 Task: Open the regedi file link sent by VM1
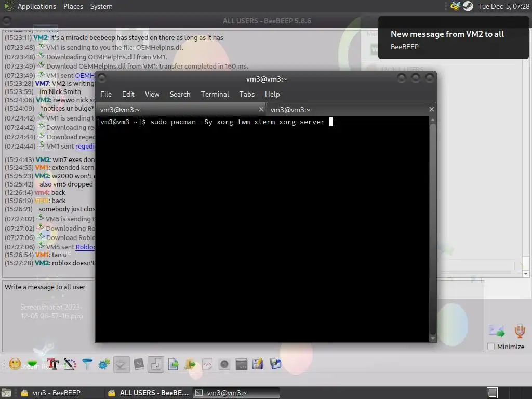point(85,146)
